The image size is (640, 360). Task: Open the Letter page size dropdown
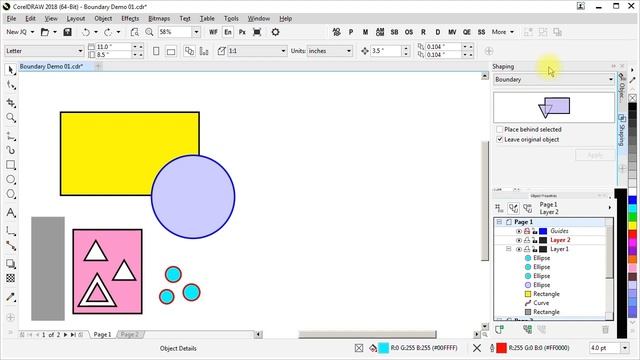click(x=80, y=51)
